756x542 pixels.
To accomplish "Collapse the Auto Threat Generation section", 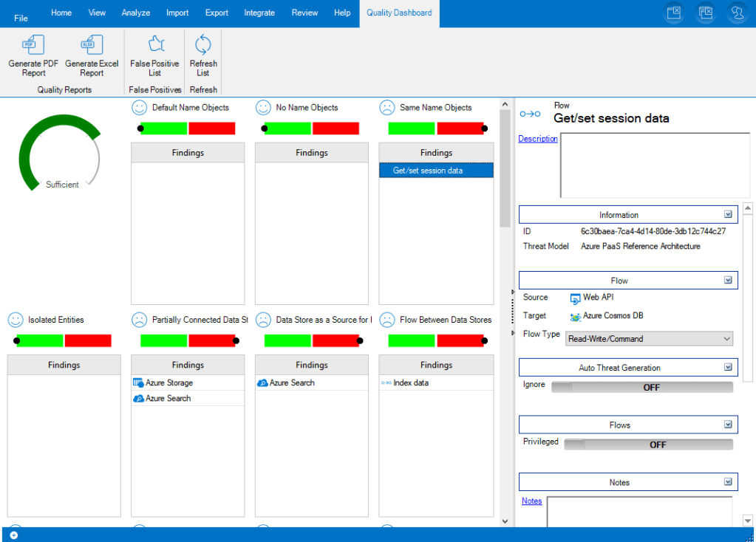I will [728, 368].
